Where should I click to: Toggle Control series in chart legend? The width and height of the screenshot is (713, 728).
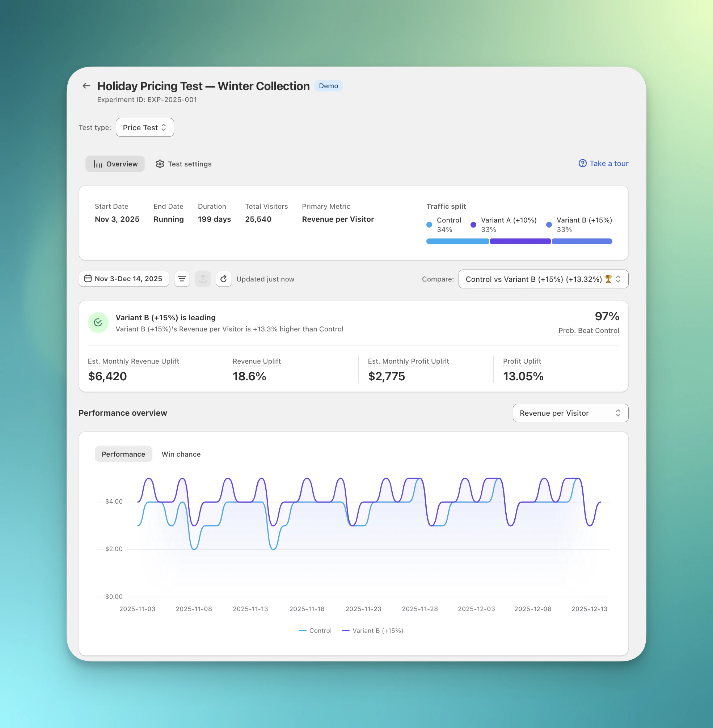315,631
